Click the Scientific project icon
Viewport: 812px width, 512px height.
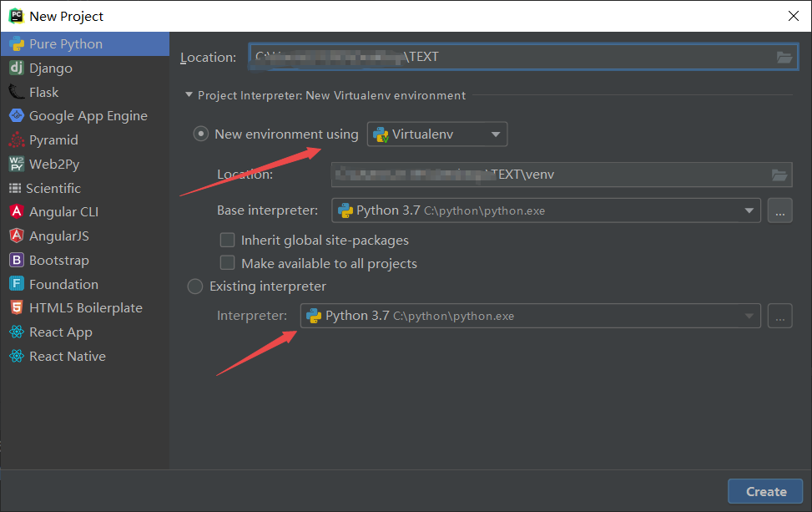[15, 188]
